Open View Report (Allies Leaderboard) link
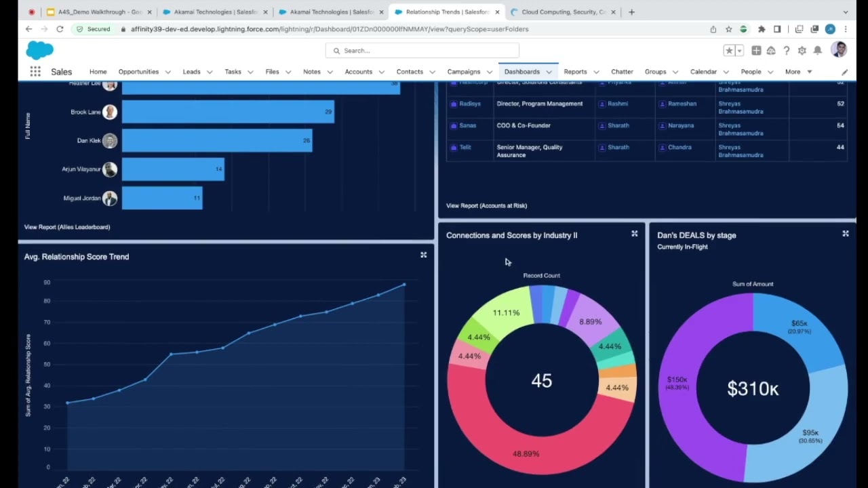Viewport: 868px width, 488px height. (x=67, y=227)
